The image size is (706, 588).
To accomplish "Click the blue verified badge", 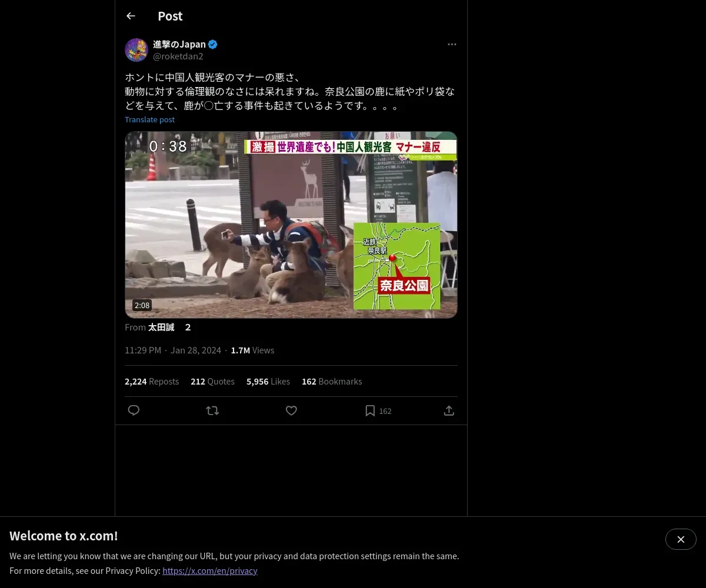I will coord(213,44).
